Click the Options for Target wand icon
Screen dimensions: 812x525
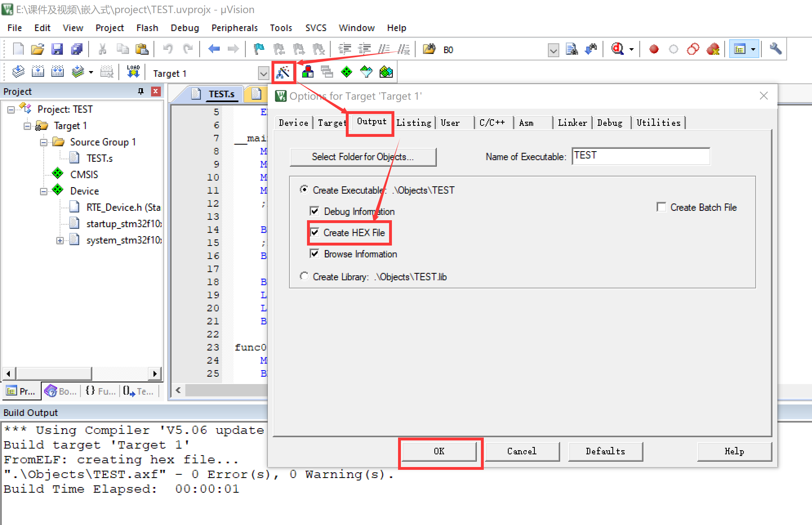tap(283, 73)
